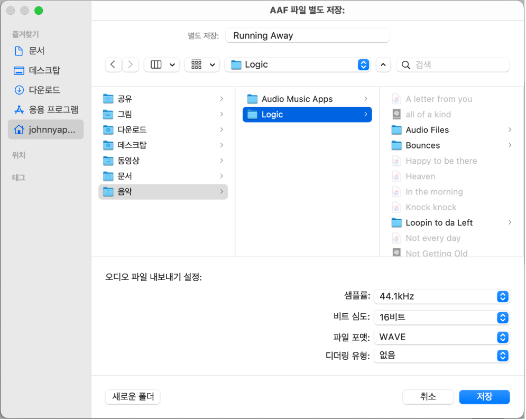Select 다운로드 in the sidebar favorites

coord(46,90)
